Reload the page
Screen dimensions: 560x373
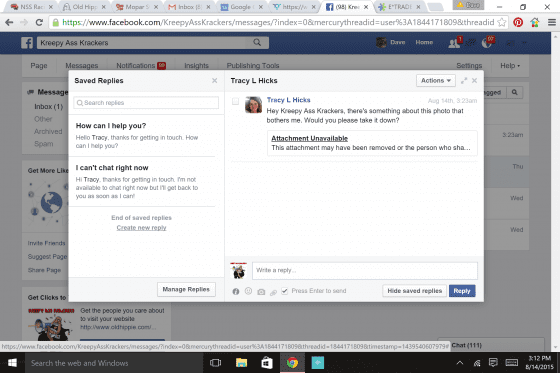pyautogui.click(x=39, y=23)
